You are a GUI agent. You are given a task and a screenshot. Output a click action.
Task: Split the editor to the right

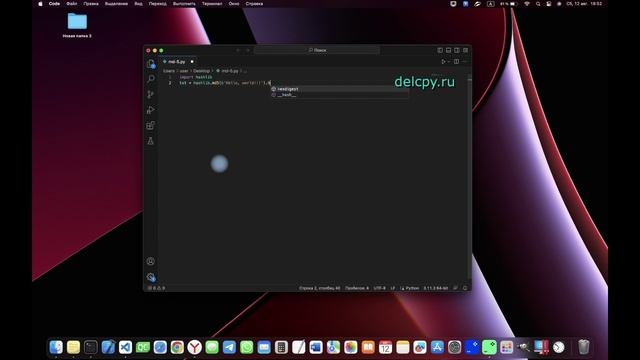coord(456,62)
